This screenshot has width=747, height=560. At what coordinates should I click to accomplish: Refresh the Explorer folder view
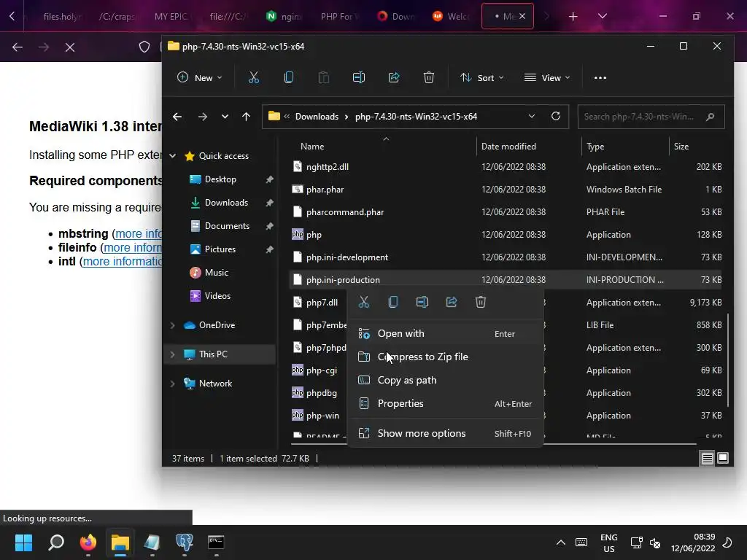(x=555, y=116)
